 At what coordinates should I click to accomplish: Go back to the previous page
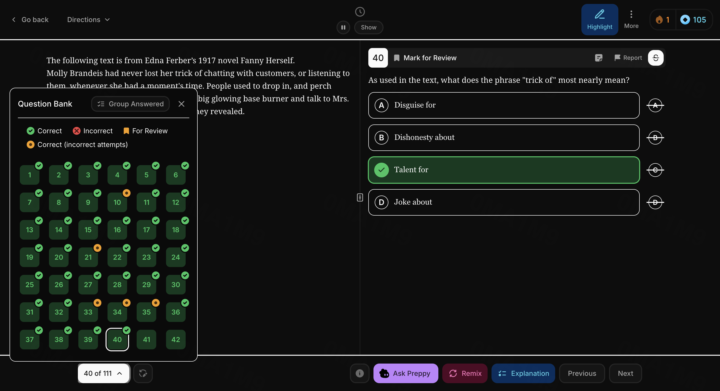click(30, 20)
